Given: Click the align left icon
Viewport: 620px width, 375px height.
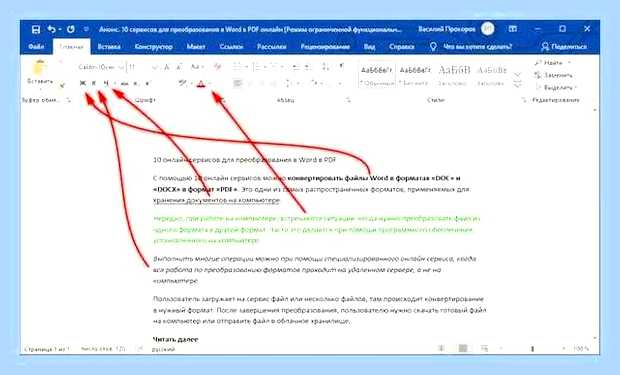Looking at the screenshot, I should point(238,83).
